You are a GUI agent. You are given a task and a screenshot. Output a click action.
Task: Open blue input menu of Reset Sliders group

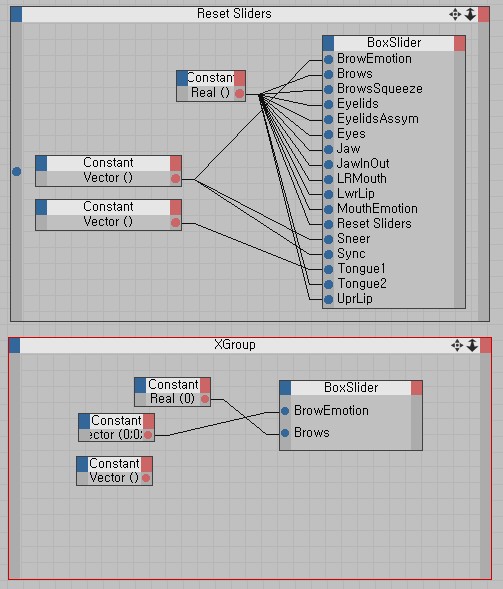[17, 15]
